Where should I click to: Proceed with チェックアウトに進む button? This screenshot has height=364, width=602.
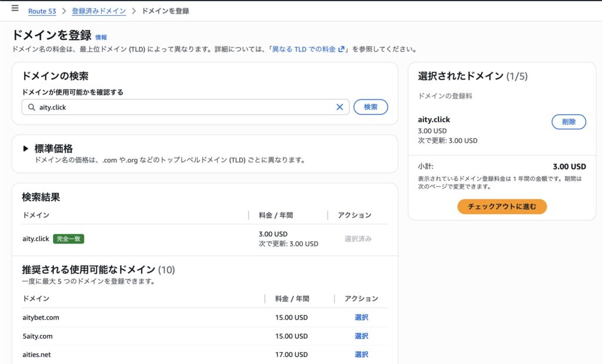coord(502,206)
